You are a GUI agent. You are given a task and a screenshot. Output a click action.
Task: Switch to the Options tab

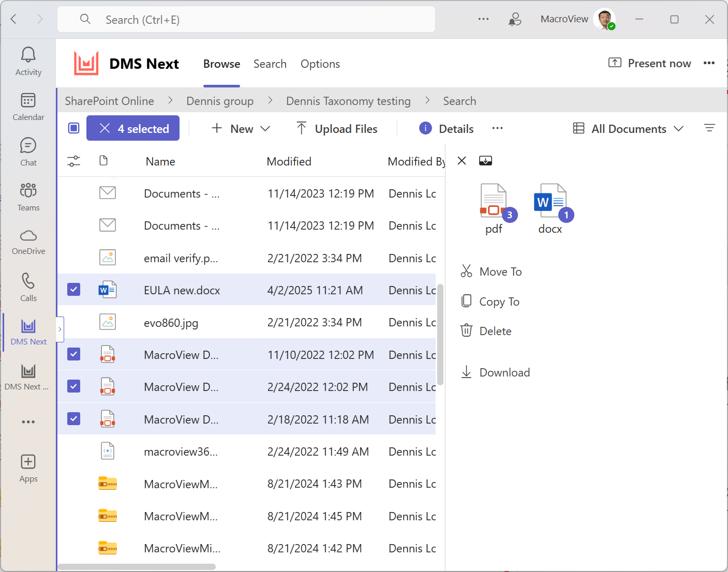[x=320, y=64]
